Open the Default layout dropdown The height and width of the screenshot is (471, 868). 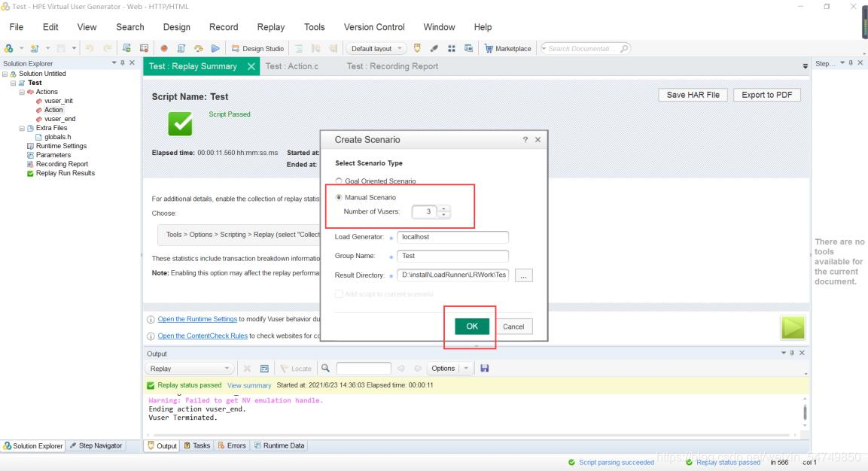pos(378,48)
